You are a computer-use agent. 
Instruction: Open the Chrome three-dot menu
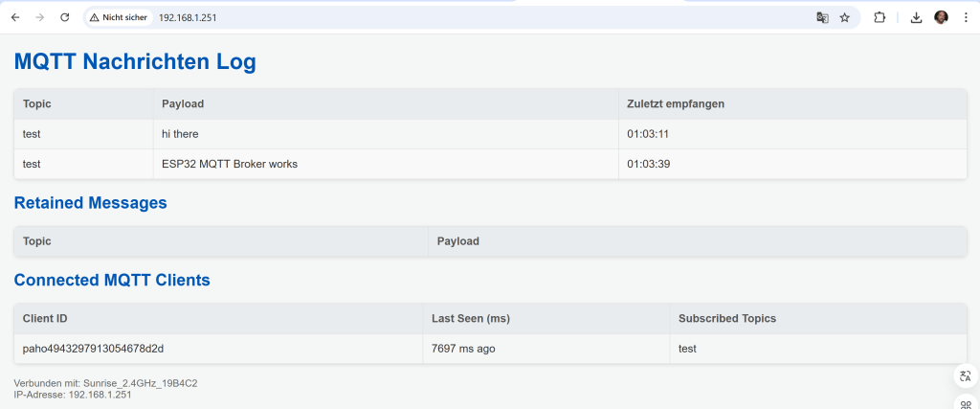[966, 17]
